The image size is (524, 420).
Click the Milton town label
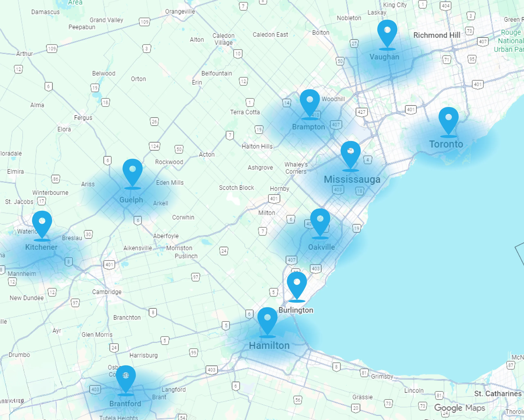tap(266, 213)
